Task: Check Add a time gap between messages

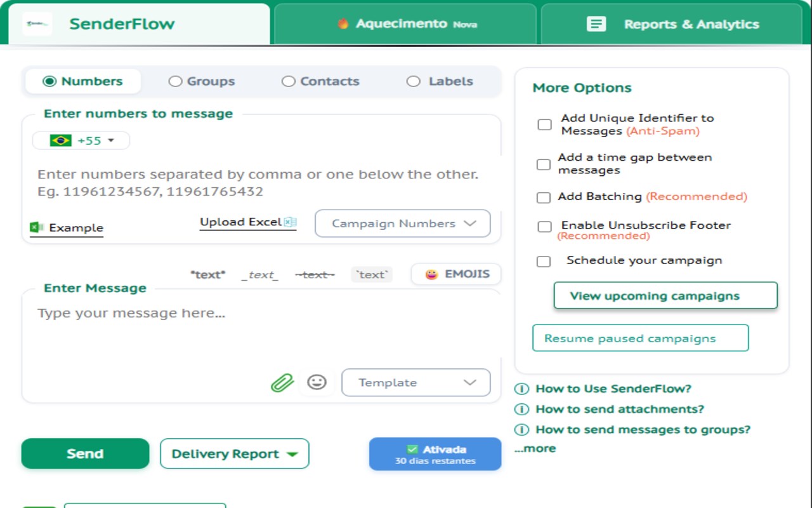Action: pos(544,164)
